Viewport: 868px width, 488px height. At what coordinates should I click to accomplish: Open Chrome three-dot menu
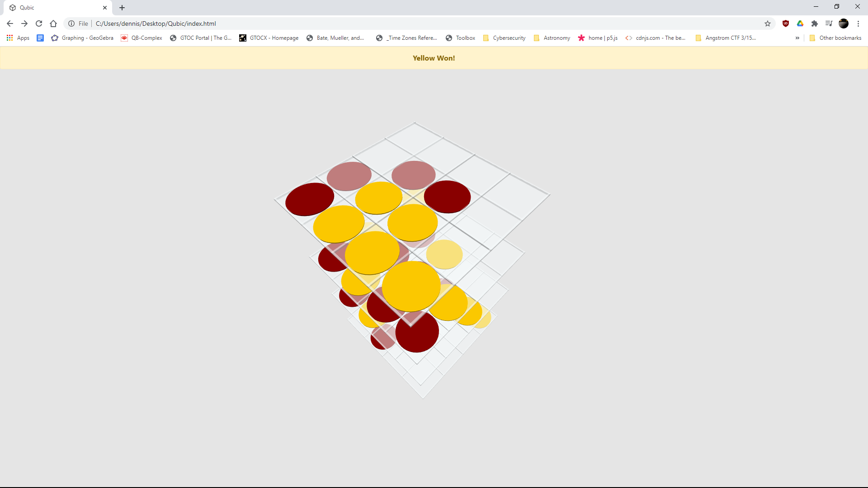point(858,23)
